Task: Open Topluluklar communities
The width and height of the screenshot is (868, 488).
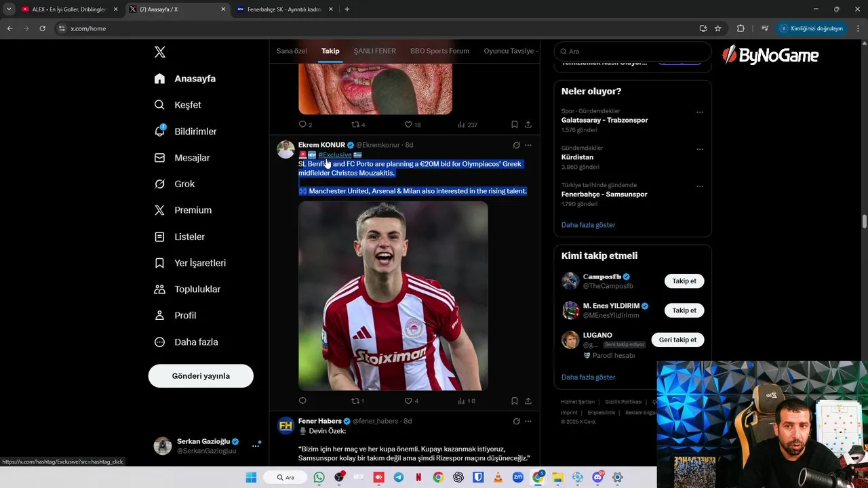Action: coord(187,289)
